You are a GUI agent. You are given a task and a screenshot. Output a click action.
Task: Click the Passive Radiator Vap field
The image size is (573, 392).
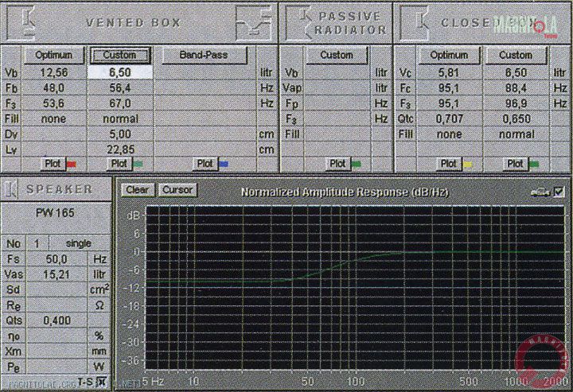337,88
